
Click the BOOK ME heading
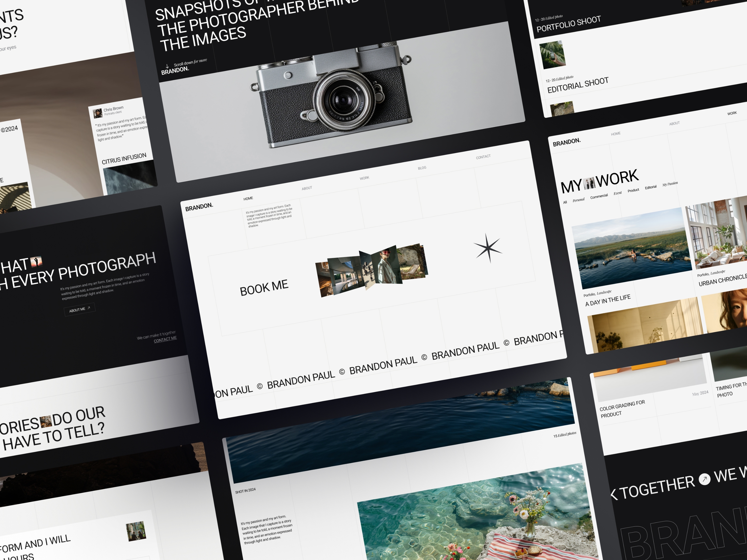[264, 287]
